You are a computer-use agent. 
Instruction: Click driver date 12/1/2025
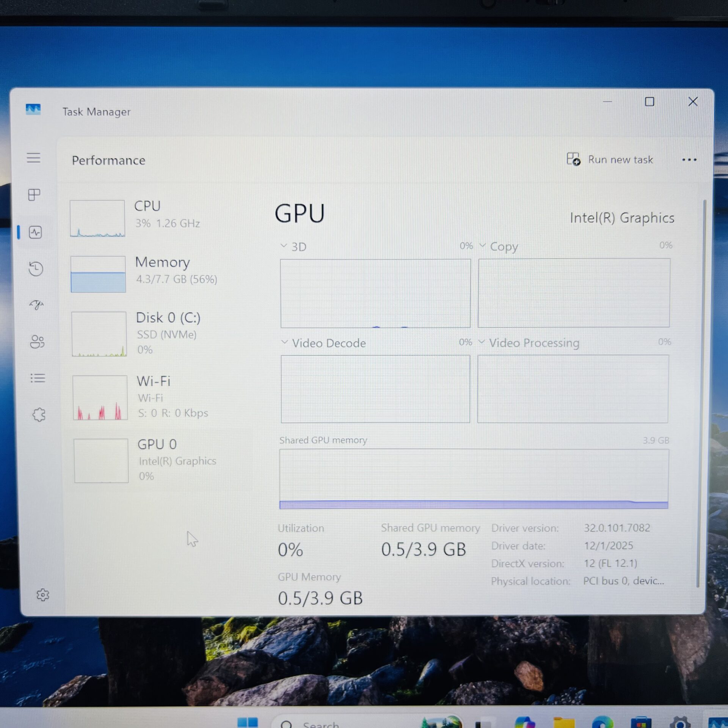click(608, 545)
